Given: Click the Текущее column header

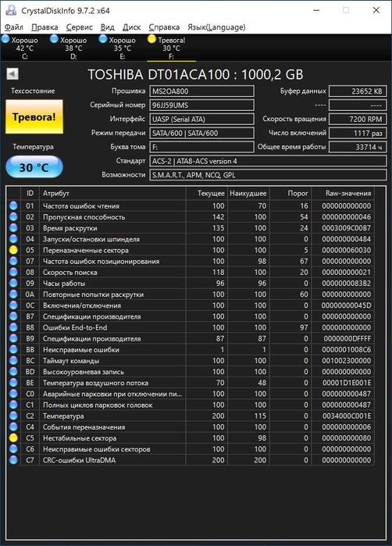Looking at the screenshot, I should point(206,193).
